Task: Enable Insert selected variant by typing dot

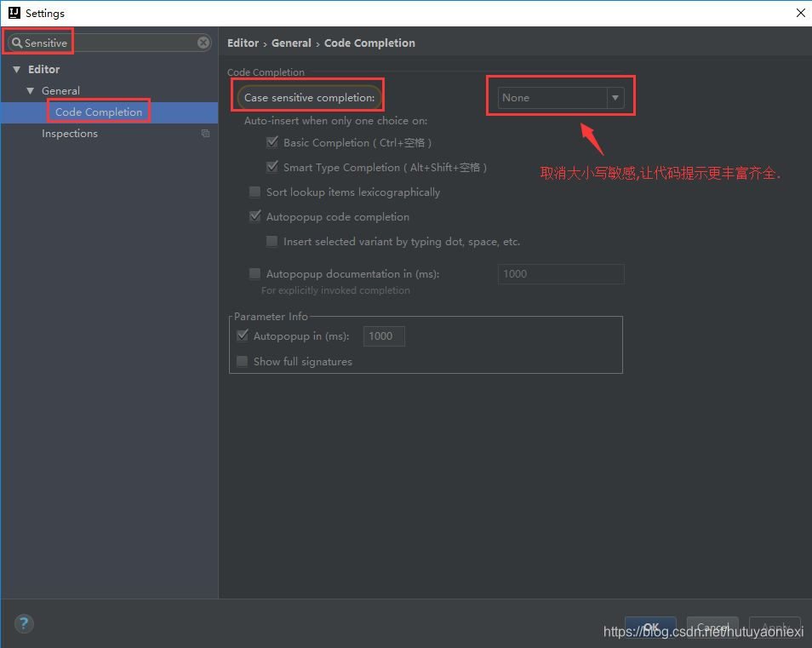Action: coord(272,241)
